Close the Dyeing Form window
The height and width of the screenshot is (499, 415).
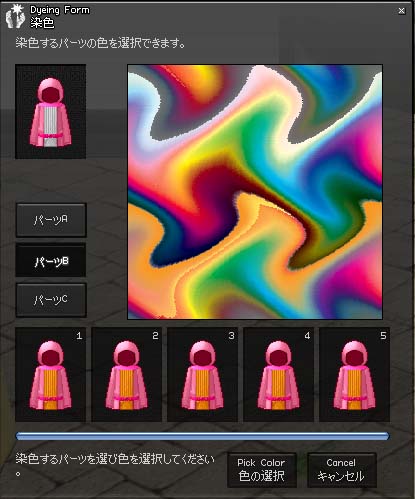[402, 11]
